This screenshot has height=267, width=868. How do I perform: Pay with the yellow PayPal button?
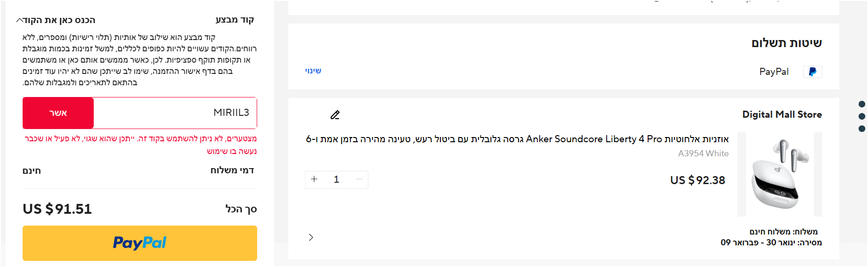[140, 243]
